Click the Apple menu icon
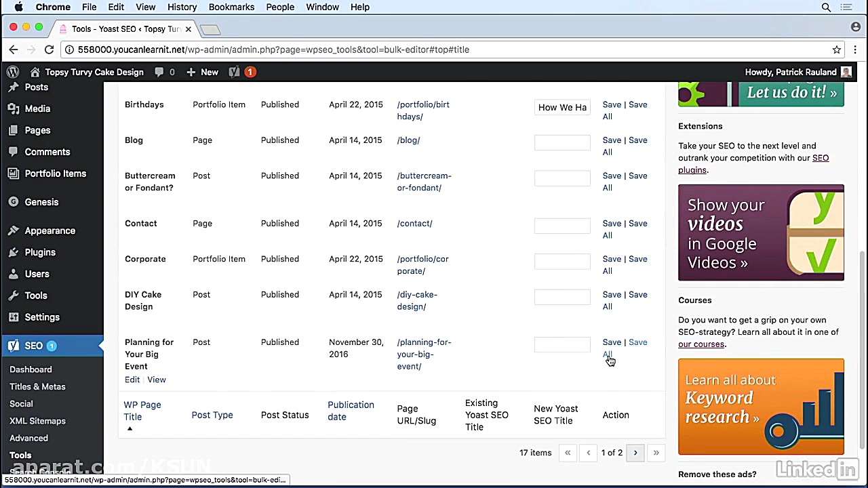 pyautogui.click(x=18, y=7)
